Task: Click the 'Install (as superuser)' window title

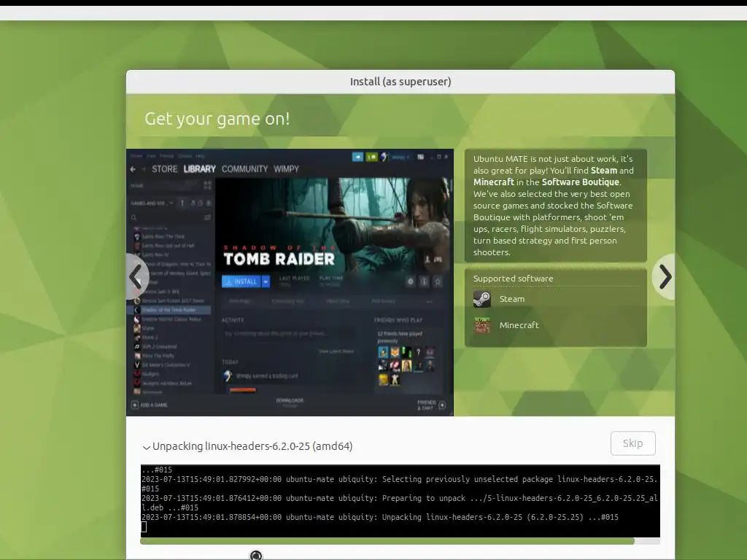Action: (400, 82)
